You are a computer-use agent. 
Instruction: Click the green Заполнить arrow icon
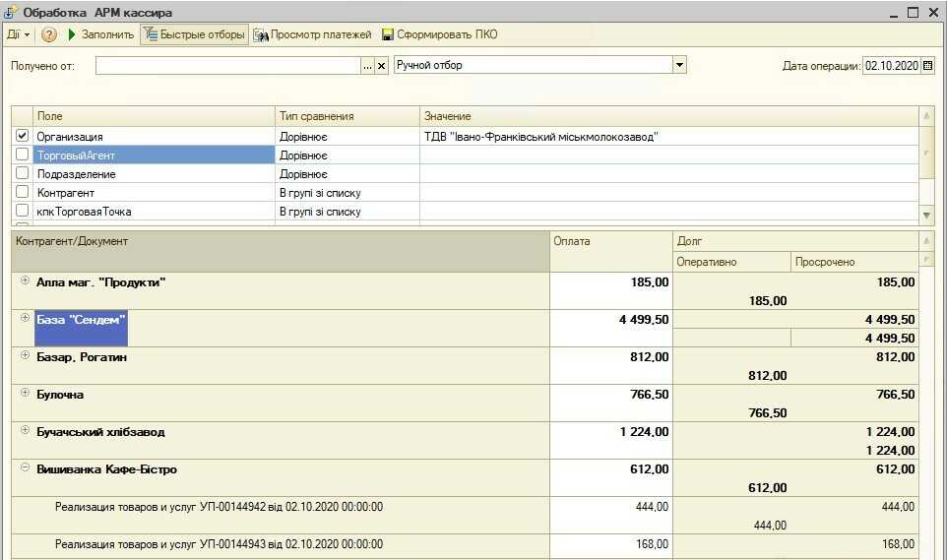(72, 34)
